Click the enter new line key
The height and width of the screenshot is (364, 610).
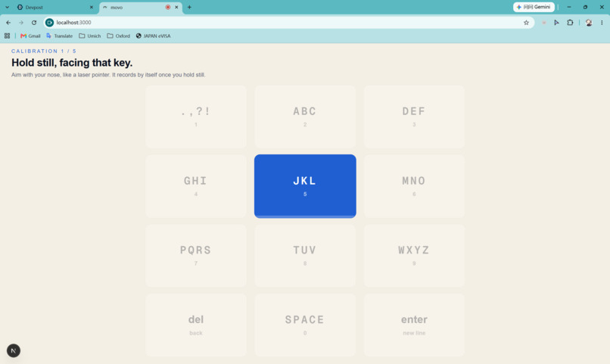coord(414,325)
